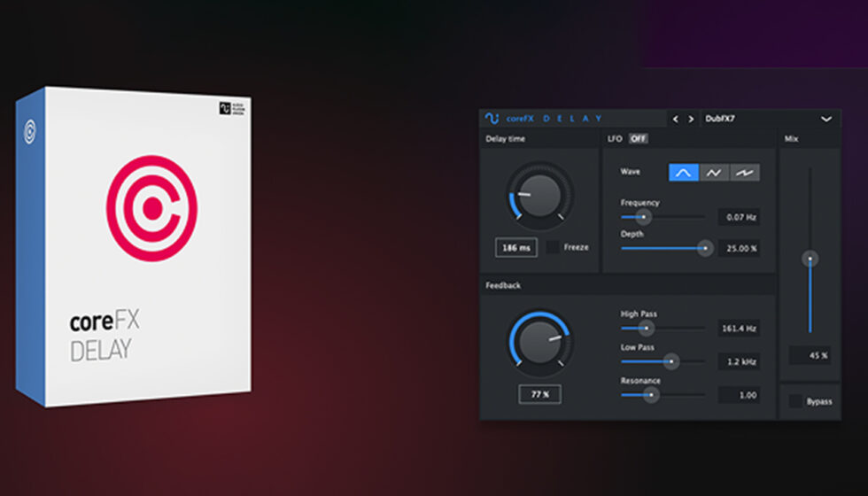Go to previous preset arrow

click(x=675, y=119)
